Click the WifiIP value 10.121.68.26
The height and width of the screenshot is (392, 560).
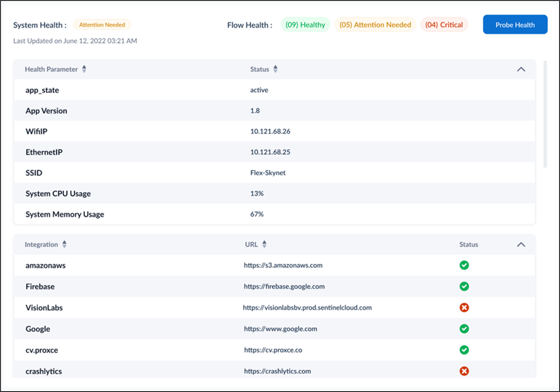270,131
